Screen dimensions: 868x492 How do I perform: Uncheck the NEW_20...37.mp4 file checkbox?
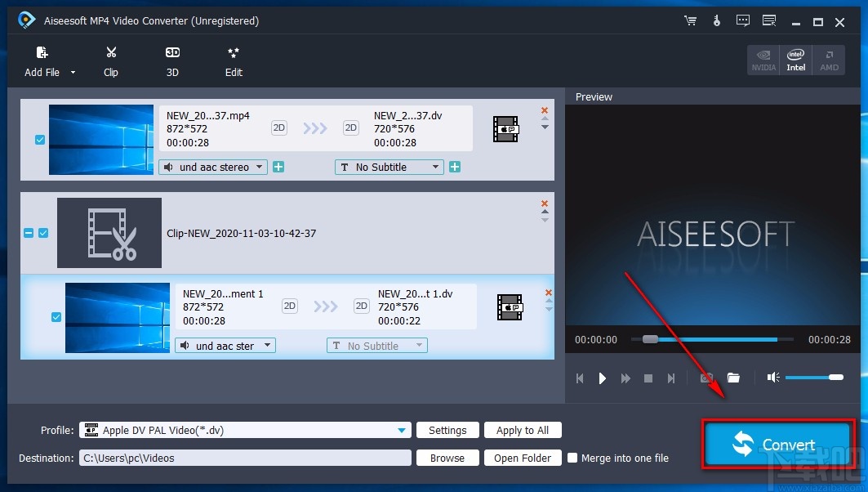[x=39, y=140]
